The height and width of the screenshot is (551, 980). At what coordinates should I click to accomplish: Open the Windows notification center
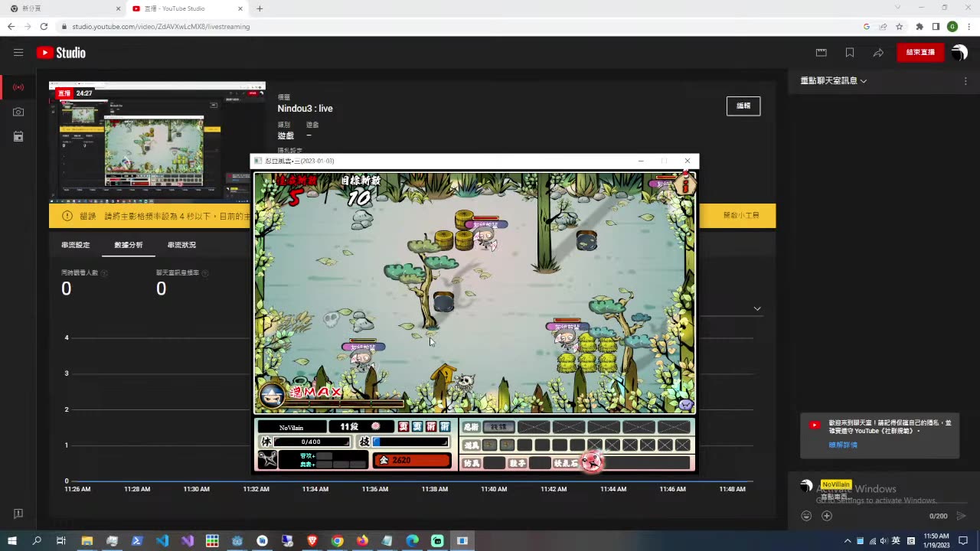pos(963,540)
